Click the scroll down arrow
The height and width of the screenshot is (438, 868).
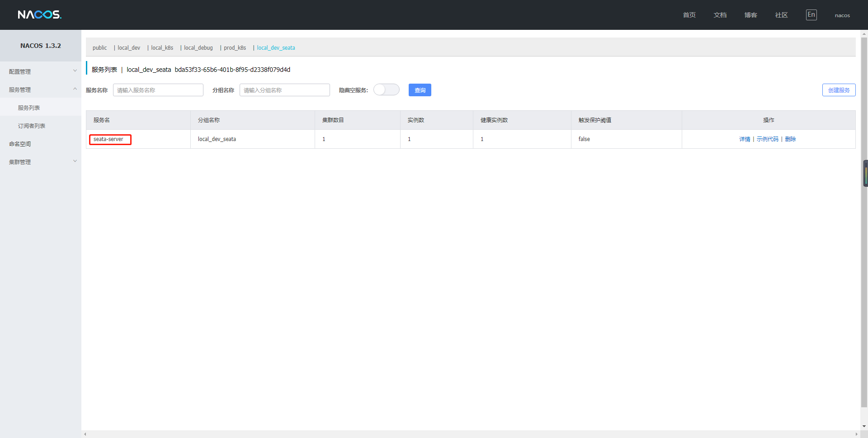864,426
